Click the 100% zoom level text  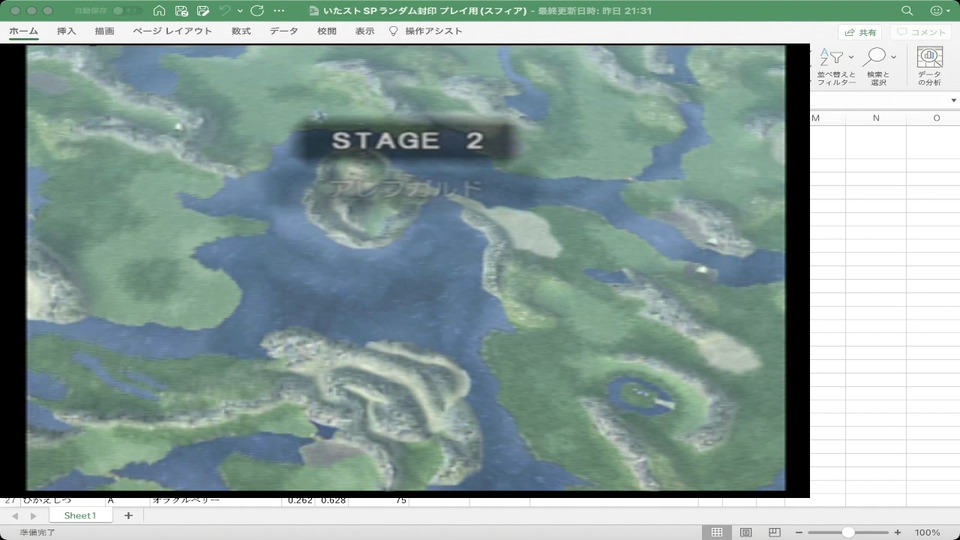[x=927, y=533]
